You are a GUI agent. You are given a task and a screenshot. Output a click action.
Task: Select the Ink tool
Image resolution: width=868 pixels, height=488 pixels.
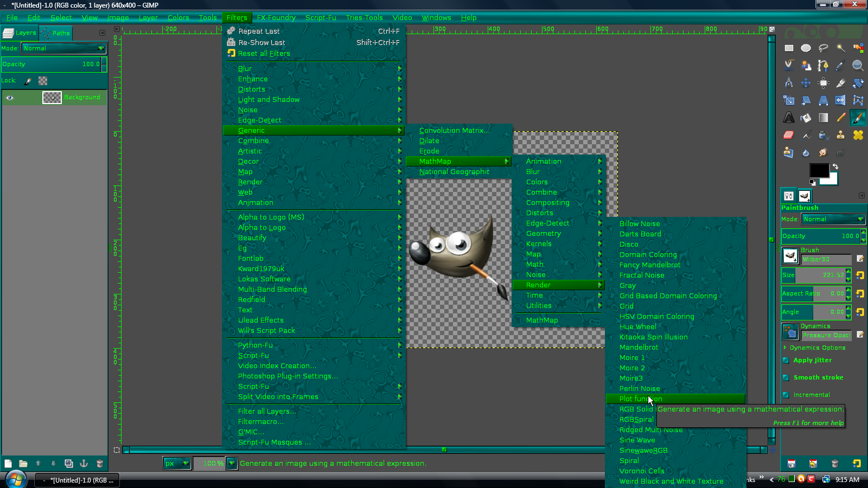(824, 134)
